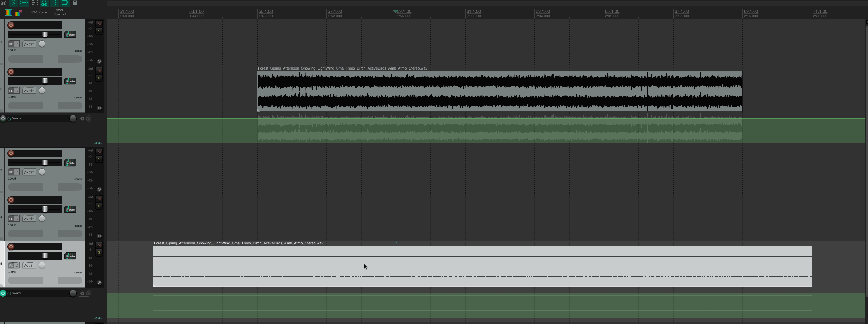This screenshot has width=868, height=324.
Task: Toggle auto-crossfade icon in top toolbar
Action: click(13, 3)
